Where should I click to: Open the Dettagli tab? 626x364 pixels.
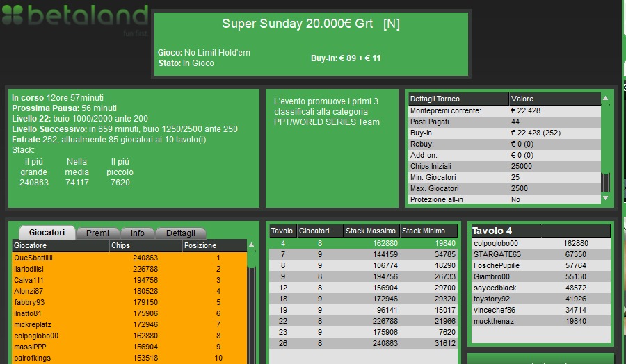180,233
